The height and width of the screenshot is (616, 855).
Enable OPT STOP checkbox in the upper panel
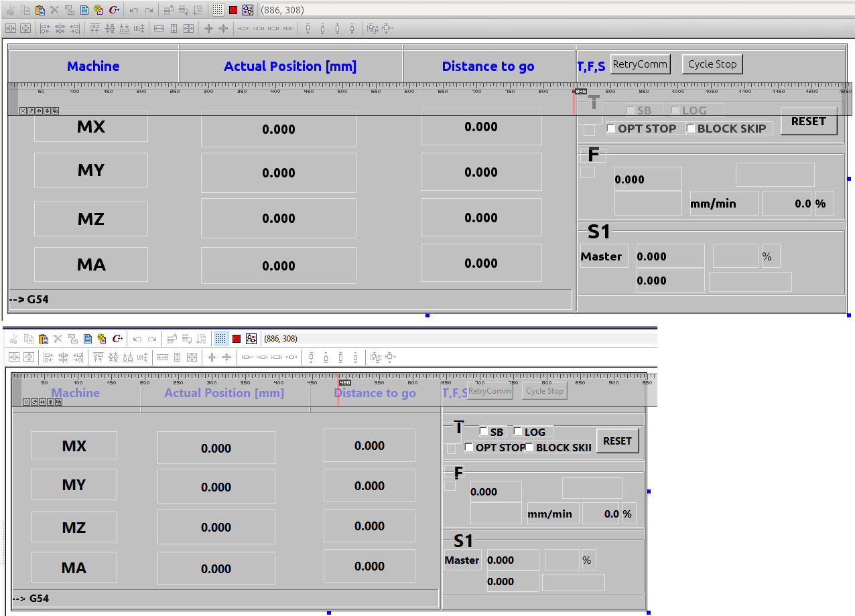click(611, 129)
